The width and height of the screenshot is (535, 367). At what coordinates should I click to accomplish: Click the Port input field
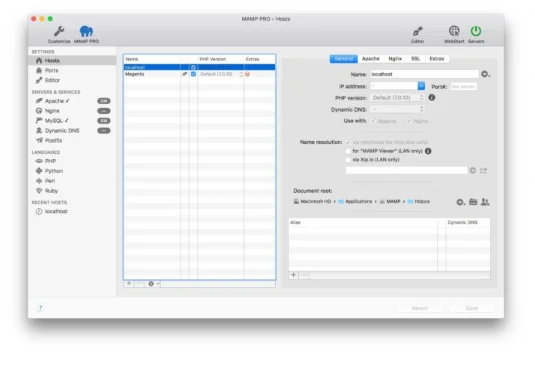pos(463,87)
